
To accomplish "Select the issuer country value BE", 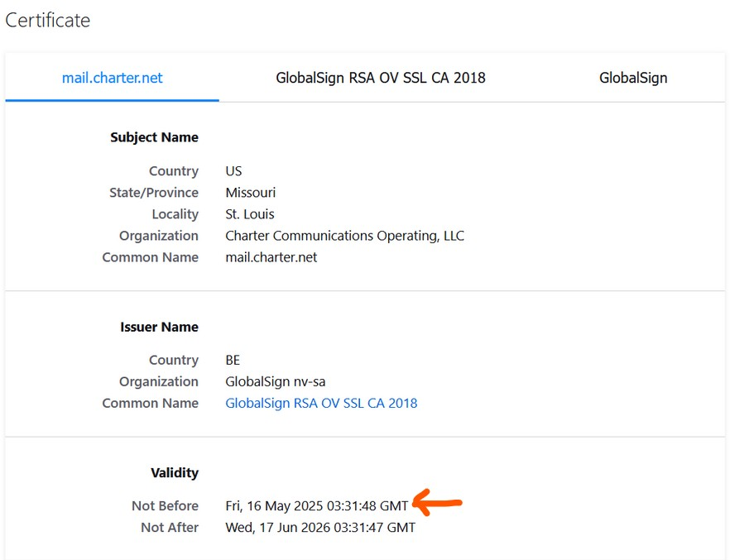I will pyautogui.click(x=233, y=360).
